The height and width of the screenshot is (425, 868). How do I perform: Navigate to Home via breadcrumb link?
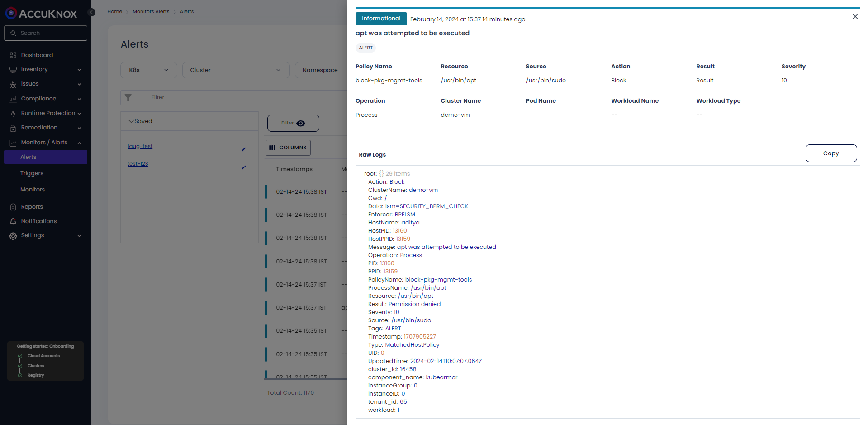(x=114, y=11)
